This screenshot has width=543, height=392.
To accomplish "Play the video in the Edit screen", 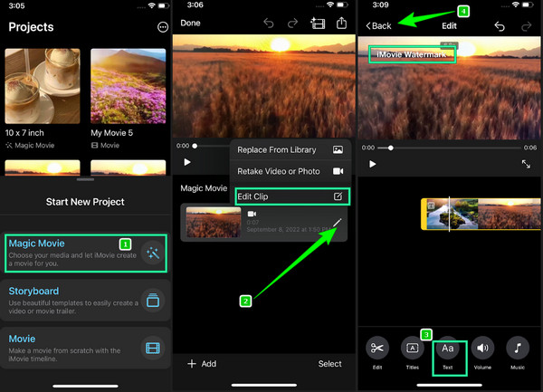I will (372, 164).
